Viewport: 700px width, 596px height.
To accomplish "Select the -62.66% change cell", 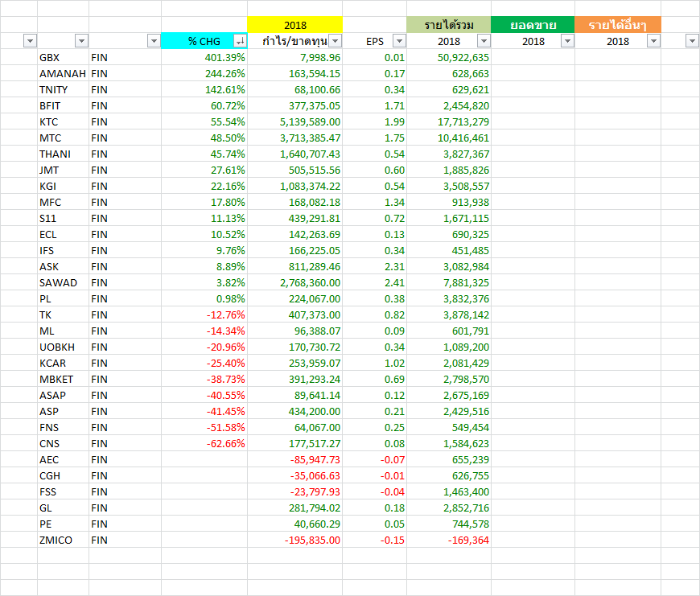I will (x=204, y=443).
